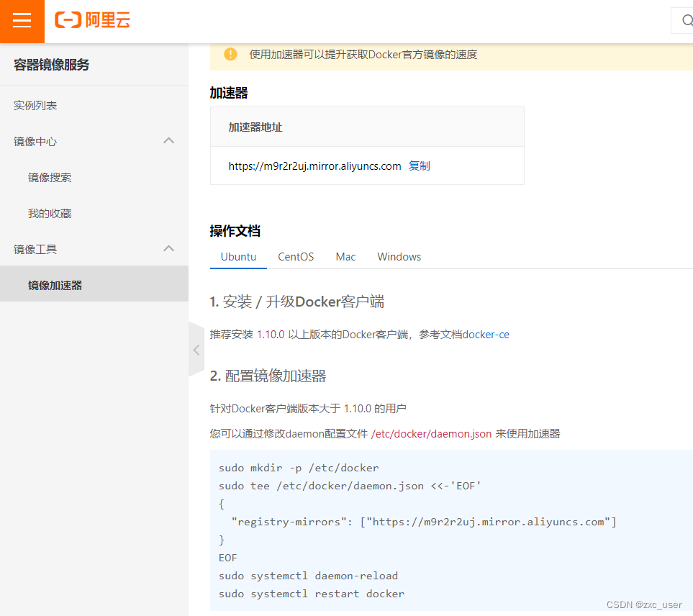693x616 pixels.
Task: Click the accelerator URL text
Action: click(314, 166)
